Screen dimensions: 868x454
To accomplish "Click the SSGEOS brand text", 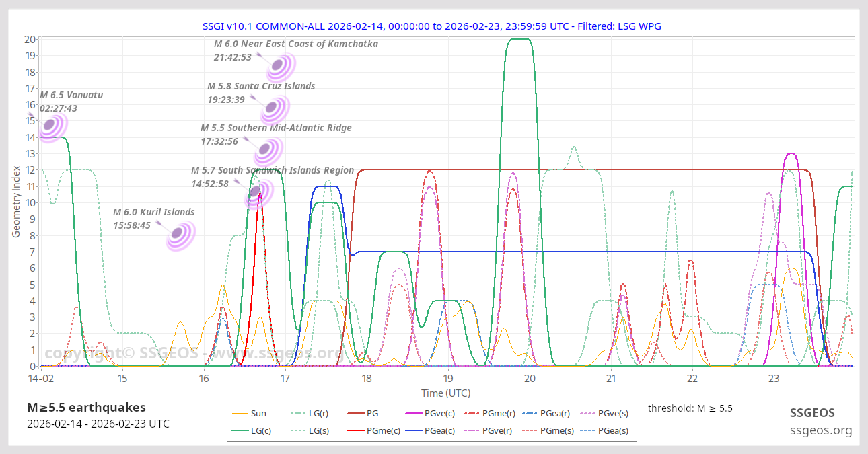I will (x=812, y=412).
